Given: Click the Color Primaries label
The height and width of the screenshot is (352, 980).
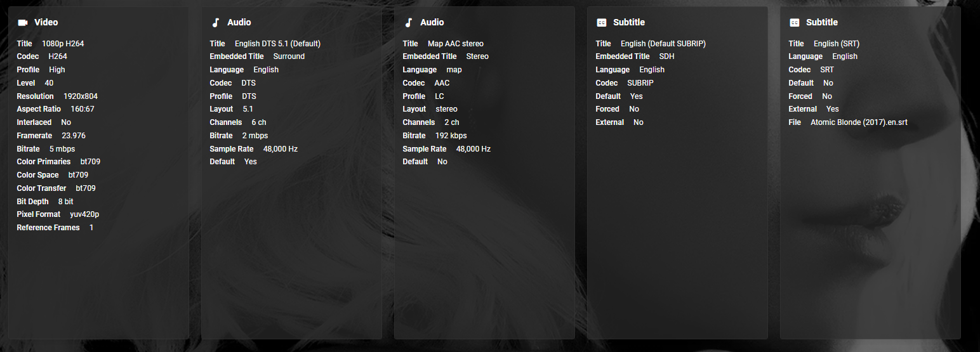Looking at the screenshot, I should (x=44, y=162).
